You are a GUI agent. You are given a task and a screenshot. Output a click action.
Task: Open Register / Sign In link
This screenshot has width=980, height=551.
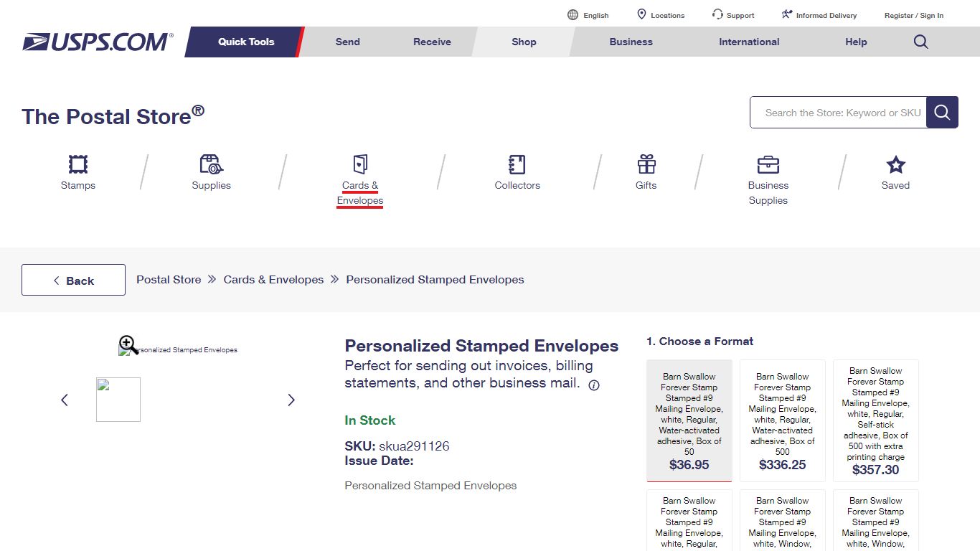(x=914, y=15)
